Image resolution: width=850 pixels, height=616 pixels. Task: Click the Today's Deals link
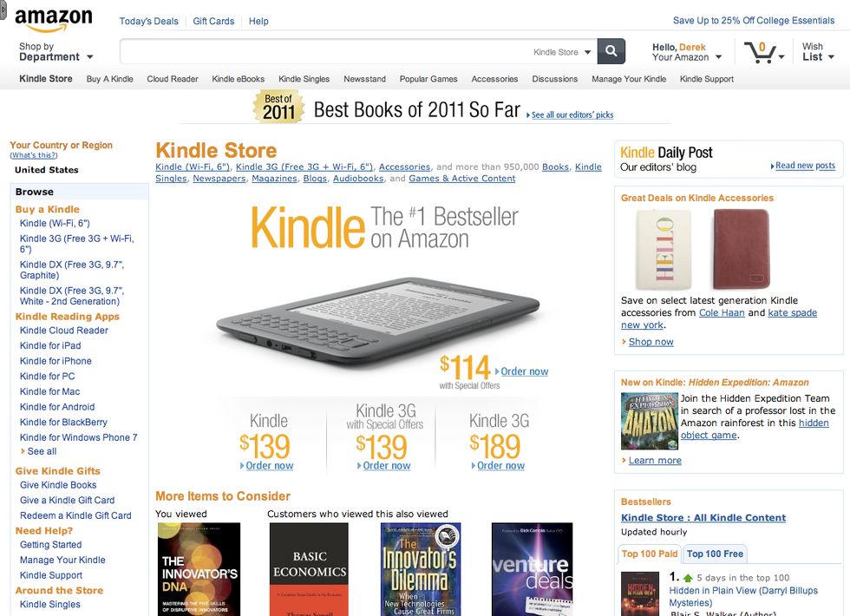(x=148, y=21)
